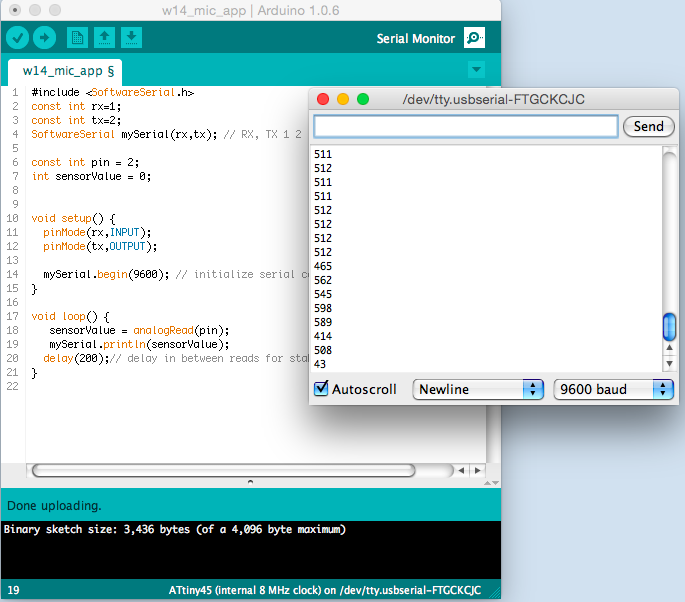
Task: Zoom the serial monitor with green button
Action: point(363,99)
